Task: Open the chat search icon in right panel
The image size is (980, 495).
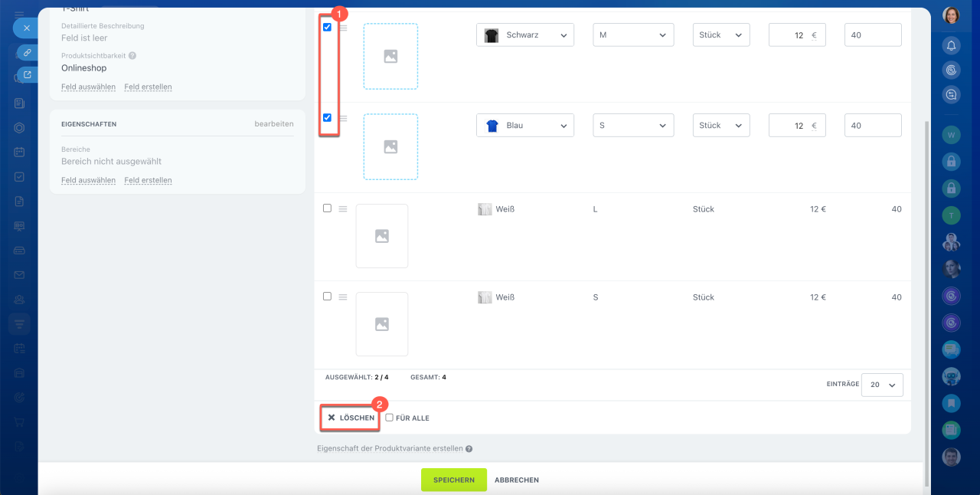Action: click(951, 95)
